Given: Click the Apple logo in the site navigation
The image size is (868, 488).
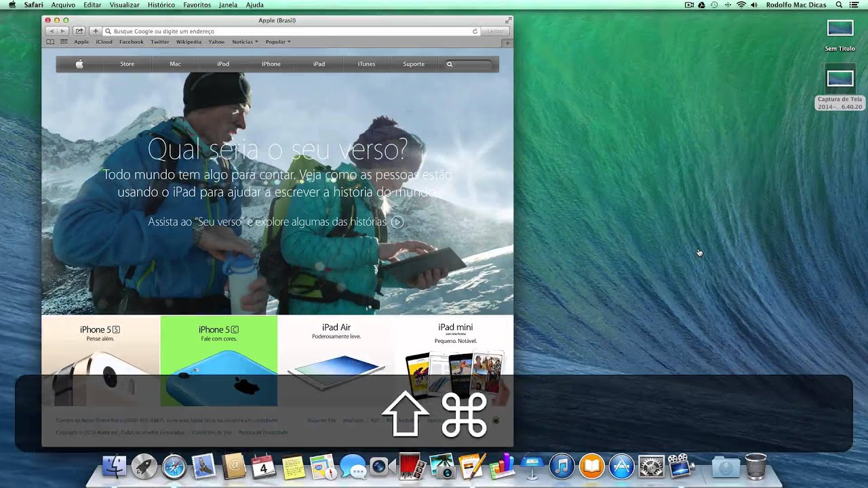Looking at the screenshot, I should point(79,64).
